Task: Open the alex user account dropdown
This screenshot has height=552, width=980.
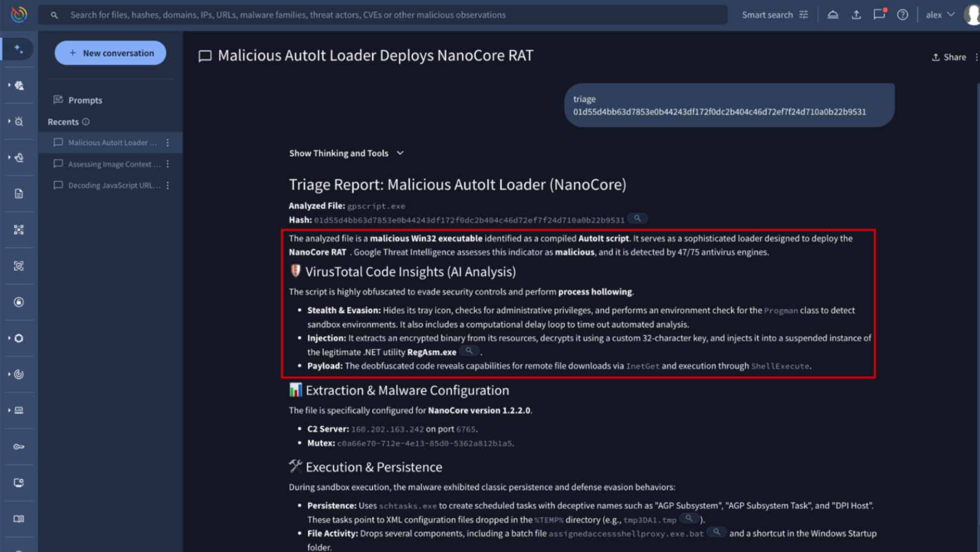Action: coord(940,15)
